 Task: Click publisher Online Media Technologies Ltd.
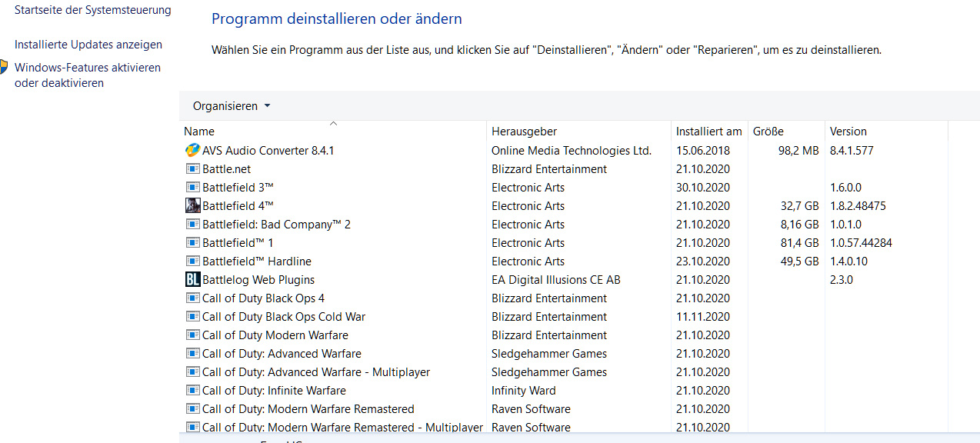[x=572, y=151]
